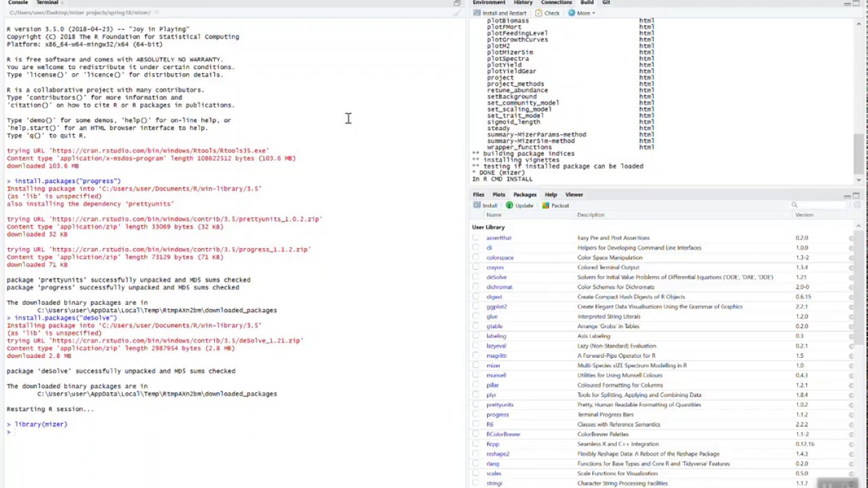
Task: Tick the colorspace package checkbox
Action: coord(475,258)
